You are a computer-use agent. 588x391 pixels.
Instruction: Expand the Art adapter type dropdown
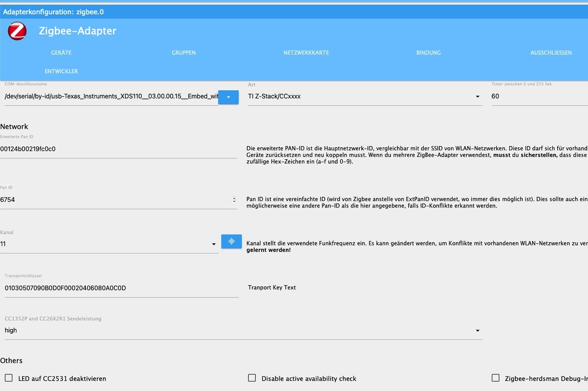pyautogui.click(x=365, y=96)
